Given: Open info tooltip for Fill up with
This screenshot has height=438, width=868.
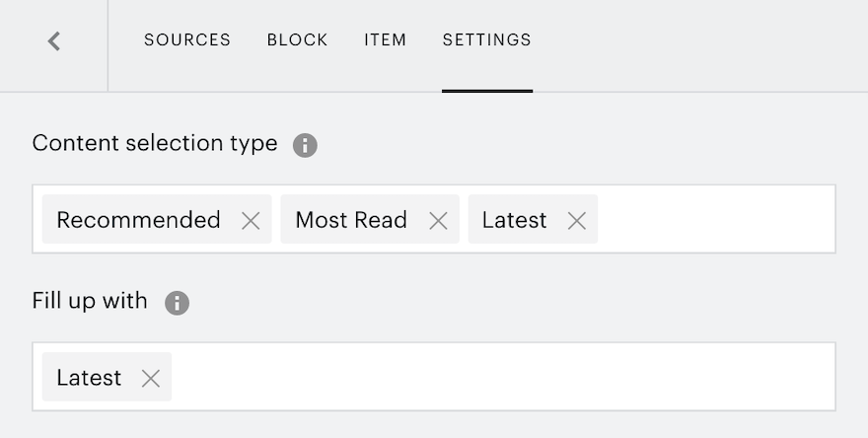Looking at the screenshot, I should coord(178,303).
